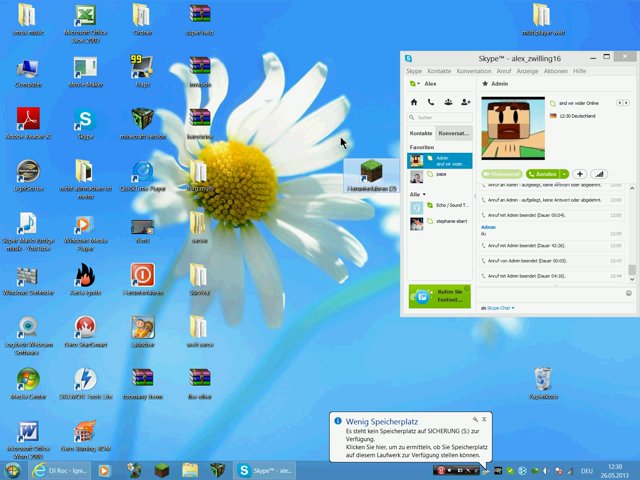
Task: Click the Skype Home icon
Action: tap(414, 102)
